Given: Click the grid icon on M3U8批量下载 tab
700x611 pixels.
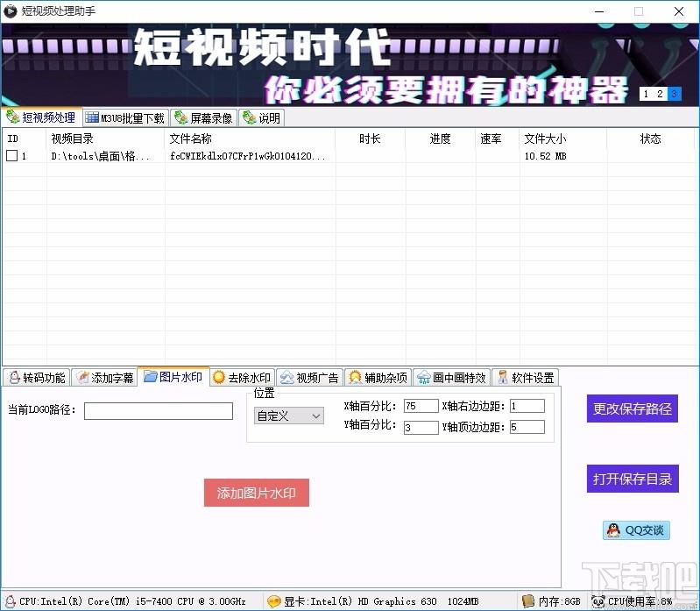Looking at the screenshot, I should (x=92, y=117).
